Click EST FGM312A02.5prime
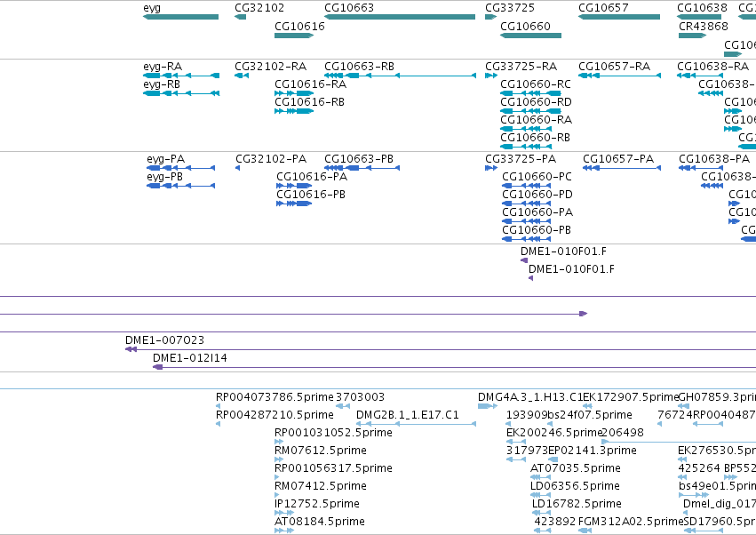Viewport: 756px width, 535px height. [631, 522]
